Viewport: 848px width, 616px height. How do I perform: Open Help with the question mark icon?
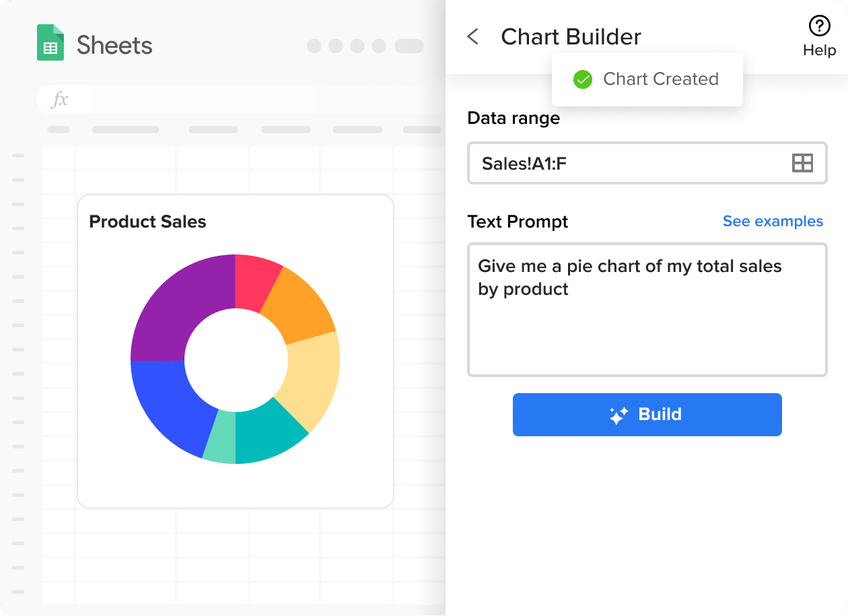819,27
